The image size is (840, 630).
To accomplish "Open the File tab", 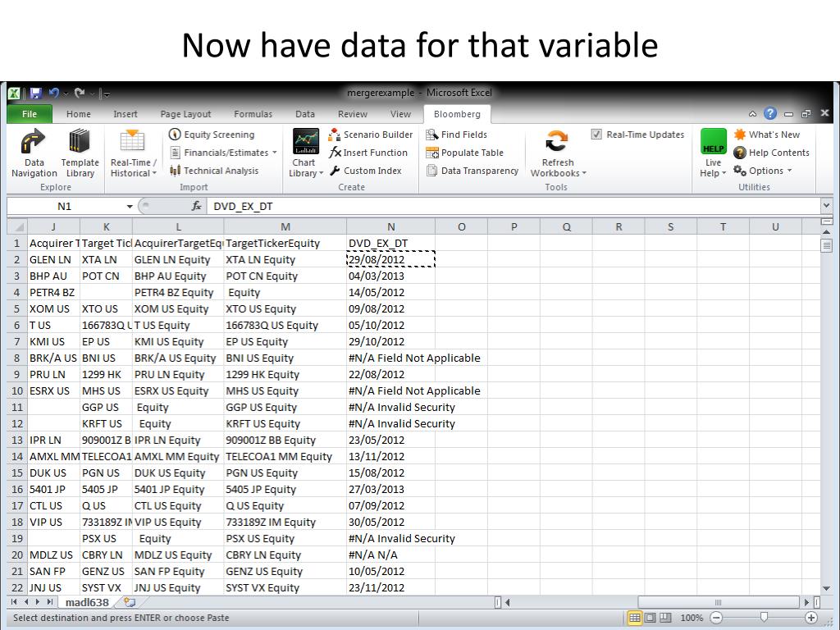I will [x=30, y=114].
